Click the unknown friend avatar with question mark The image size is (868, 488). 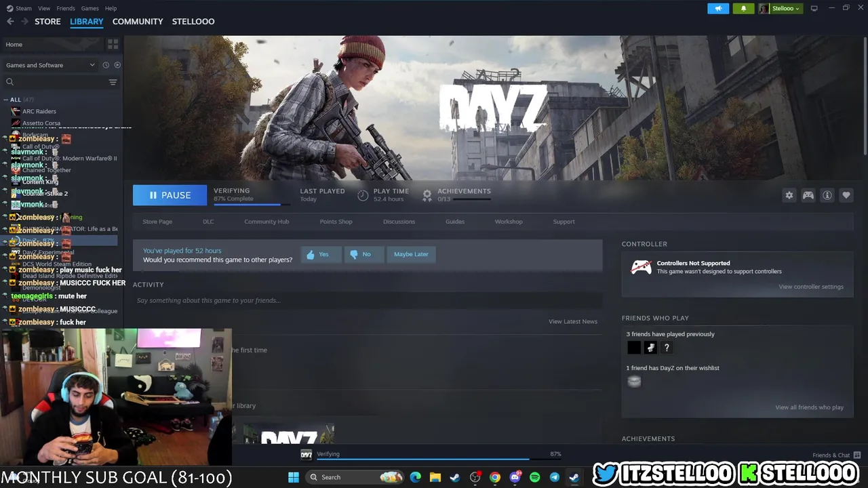pos(667,348)
